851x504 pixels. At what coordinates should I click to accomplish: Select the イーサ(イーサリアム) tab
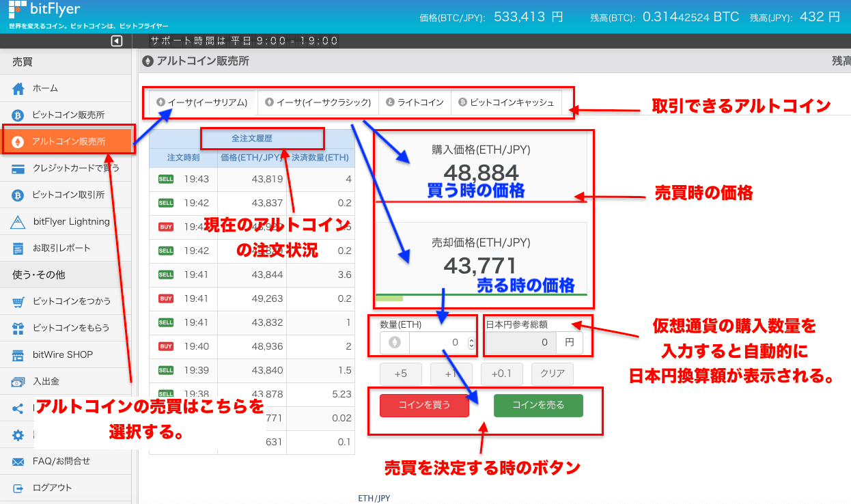pyautogui.click(x=201, y=102)
